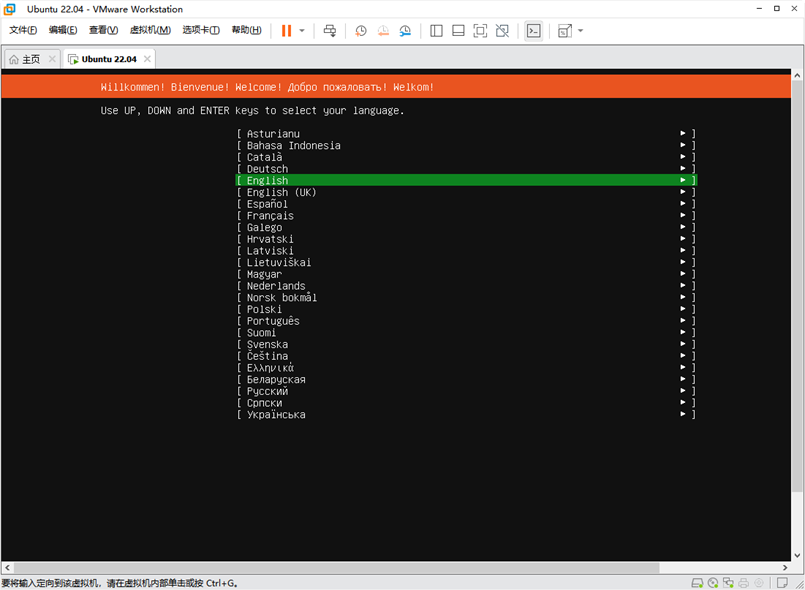
Task: Close the 主页 tab
Action: point(52,59)
